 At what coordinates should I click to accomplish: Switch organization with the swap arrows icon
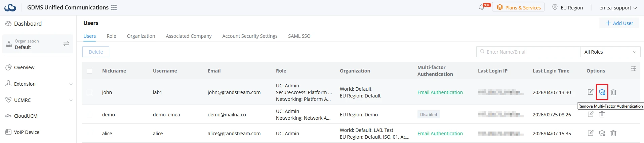click(x=66, y=44)
